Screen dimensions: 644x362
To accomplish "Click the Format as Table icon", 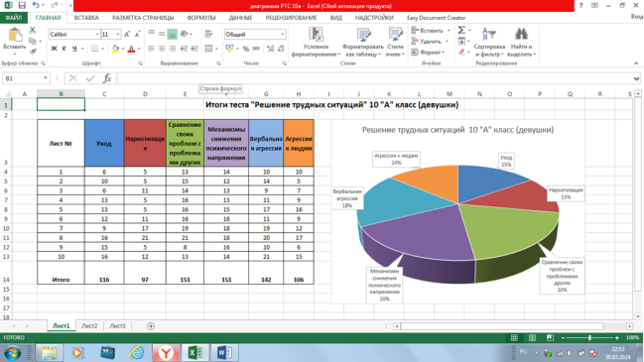I will coord(363,35).
